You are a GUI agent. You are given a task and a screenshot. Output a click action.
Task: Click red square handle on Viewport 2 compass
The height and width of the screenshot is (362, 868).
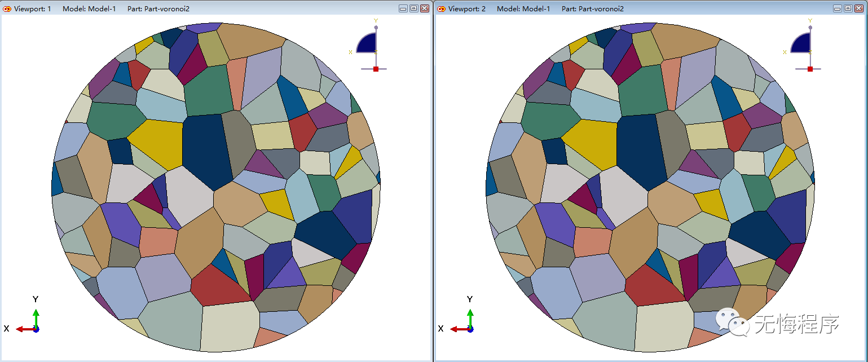(x=810, y=69)
